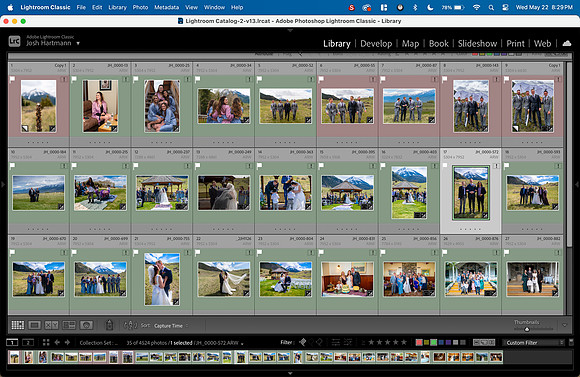Click the rating comparison symbol before stars
Viewport: 580px width, 377px height.
click(363, 343)
